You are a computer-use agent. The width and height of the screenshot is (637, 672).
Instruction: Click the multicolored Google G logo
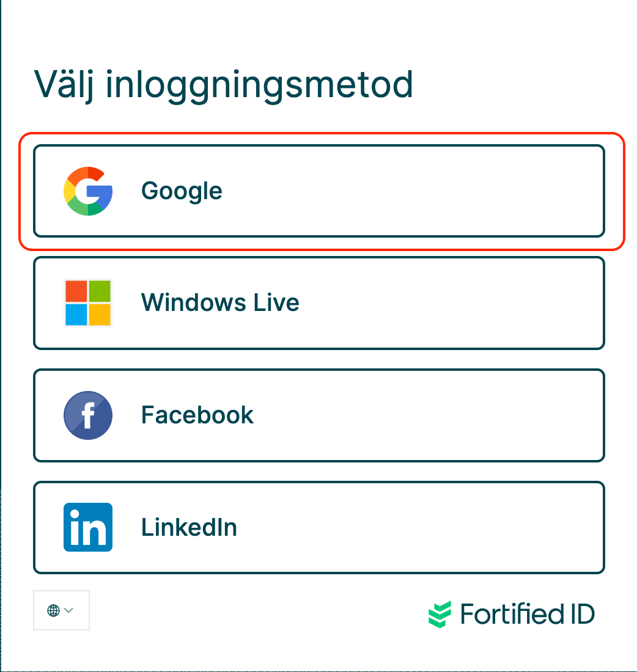[88, 191]
